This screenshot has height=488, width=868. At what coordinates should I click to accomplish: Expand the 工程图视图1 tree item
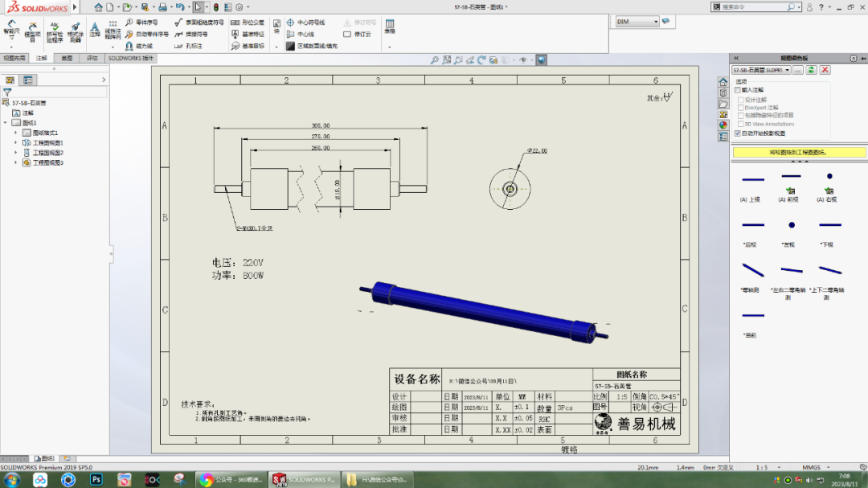pos(15,142)
